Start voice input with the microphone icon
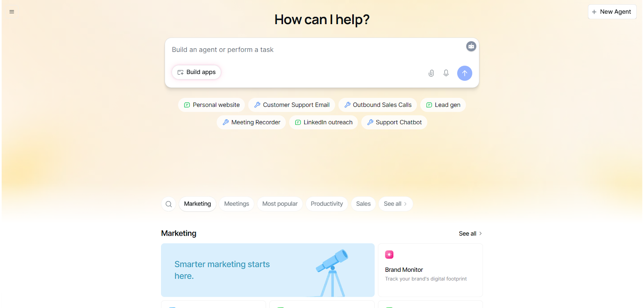The width and height of the screenshot is (644, 308). (446, 73)
